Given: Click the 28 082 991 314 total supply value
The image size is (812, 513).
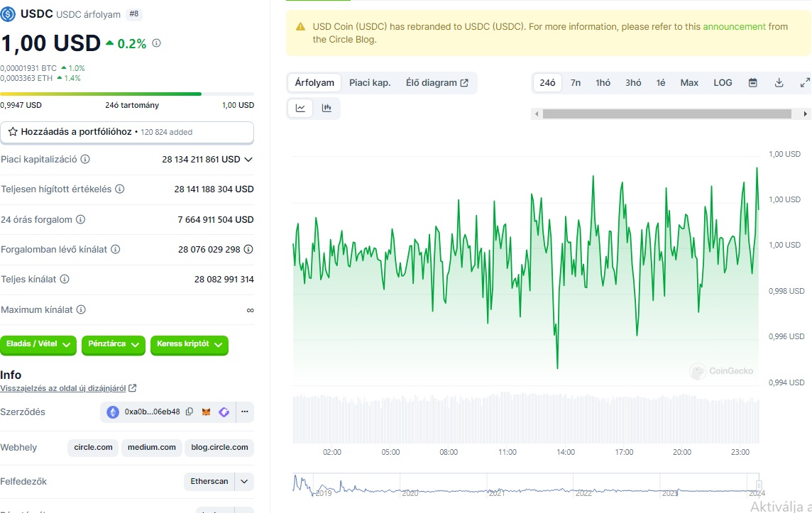Looking at the screenshot, I should point(224,280).
